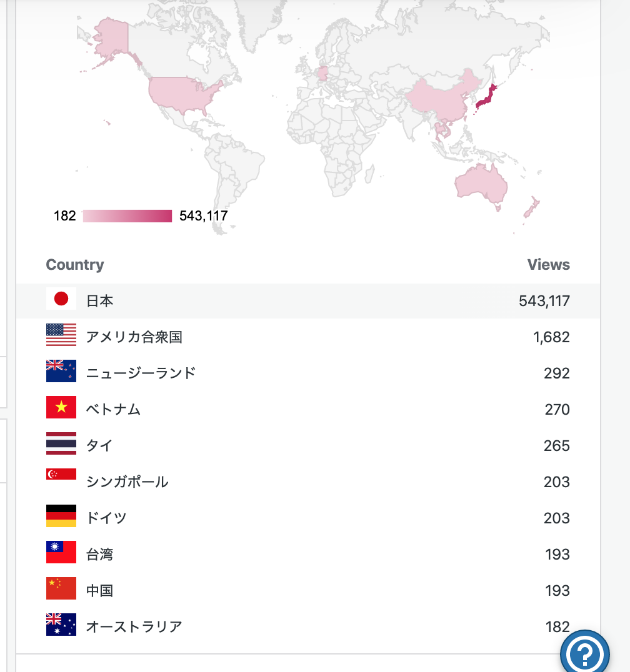Click the Taiwan flag icon
The height and width of the screenshot is (672, 630).
click(x=61, y=552)
